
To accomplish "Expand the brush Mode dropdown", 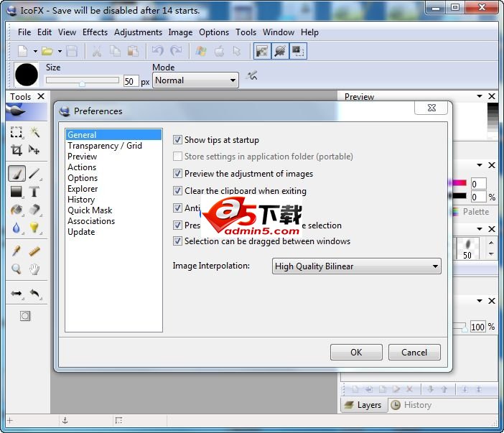I will pyautogui.click(x=195, y=80).
